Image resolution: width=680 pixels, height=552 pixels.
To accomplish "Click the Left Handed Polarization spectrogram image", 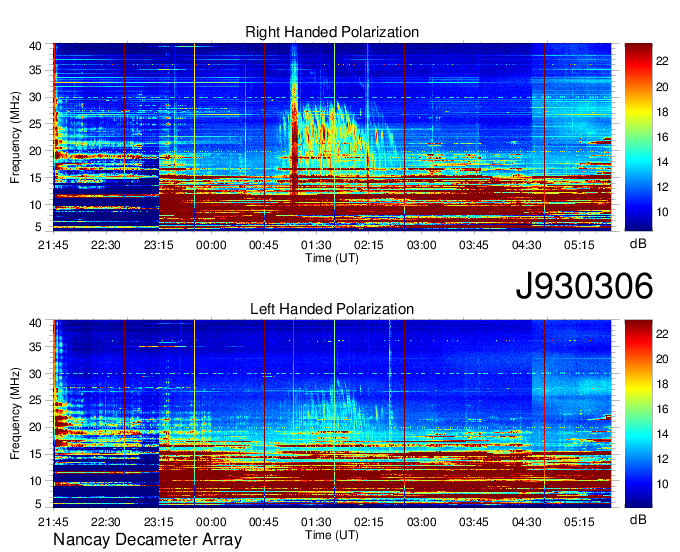I will pyautogui.click(x=332, y=414).
